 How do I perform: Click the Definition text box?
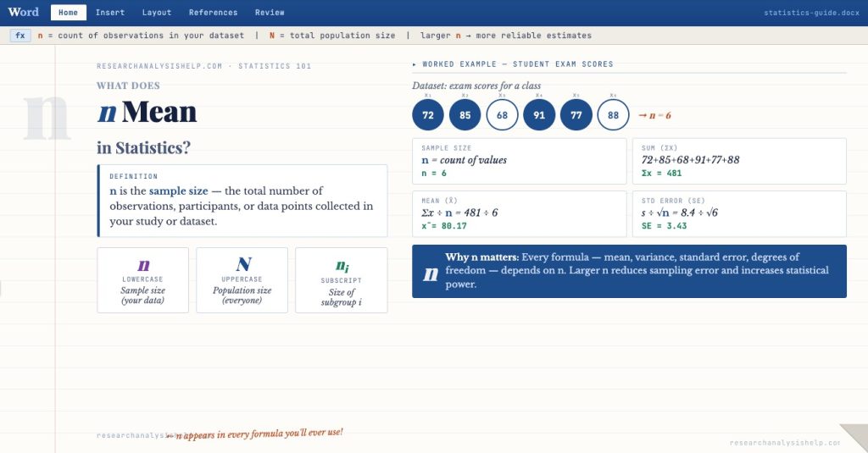243,201
